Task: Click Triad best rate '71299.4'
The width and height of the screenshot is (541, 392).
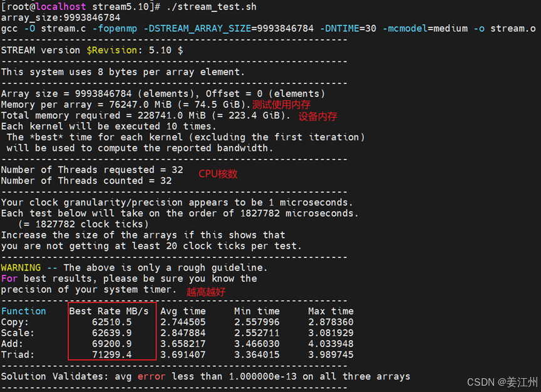Action: [112, 354]
